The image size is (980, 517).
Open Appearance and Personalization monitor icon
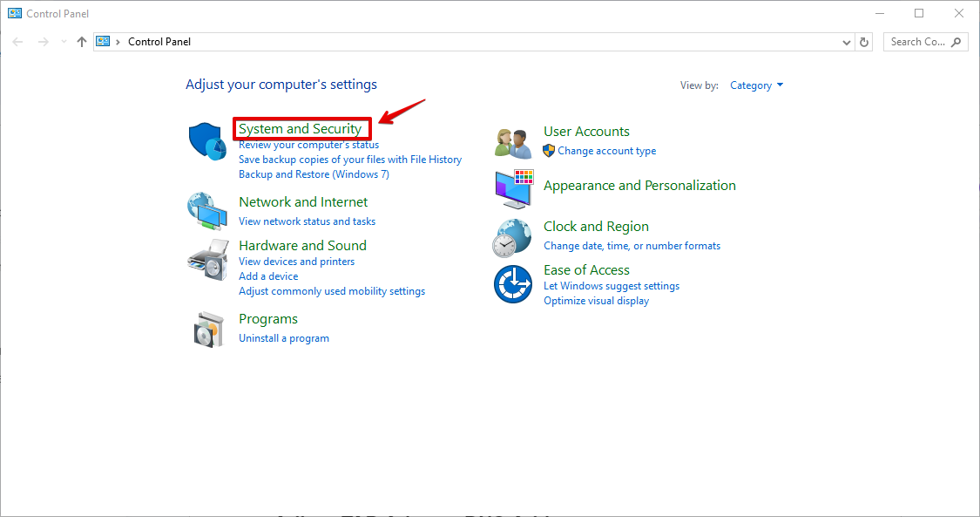coord(513,188)
